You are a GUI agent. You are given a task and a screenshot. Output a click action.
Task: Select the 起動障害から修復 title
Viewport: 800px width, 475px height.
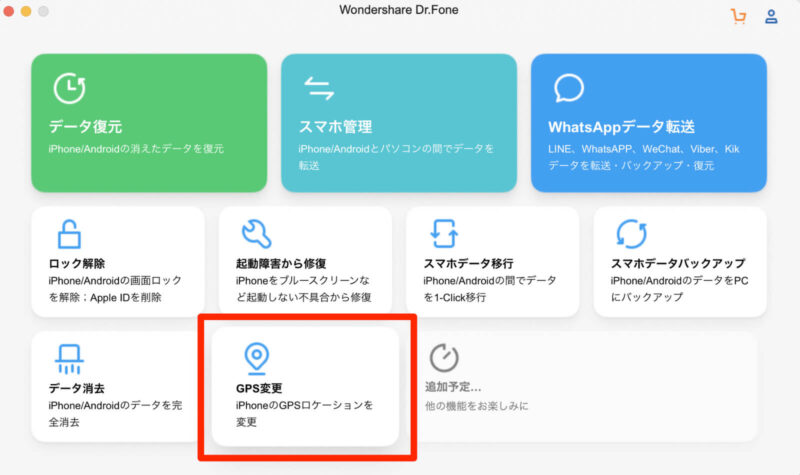[281, 263]
